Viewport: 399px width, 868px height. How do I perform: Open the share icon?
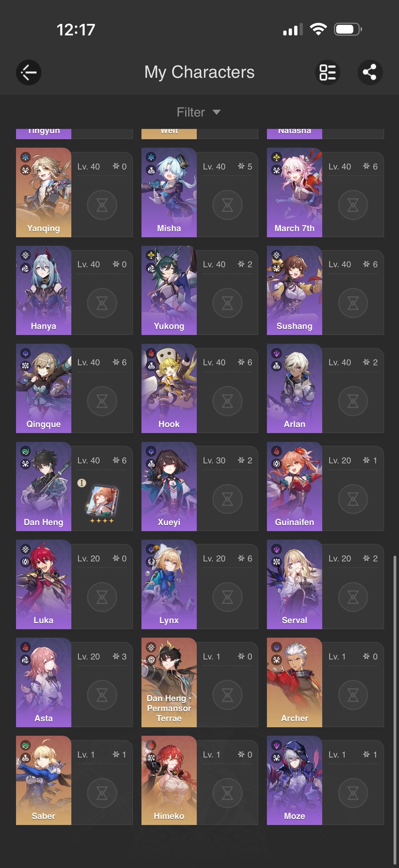(x=370, y=72)
